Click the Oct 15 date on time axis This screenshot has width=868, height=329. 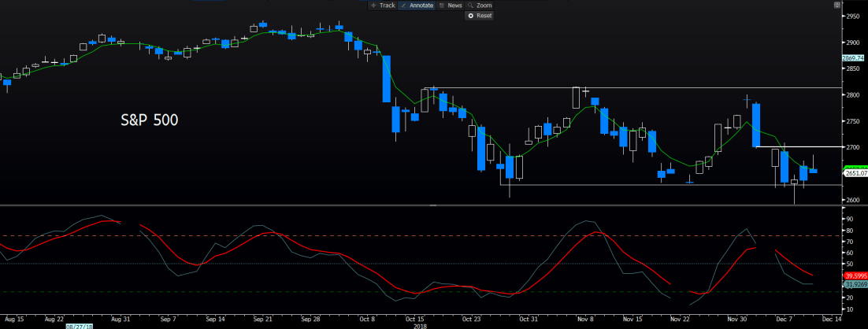tap(414, 319)
